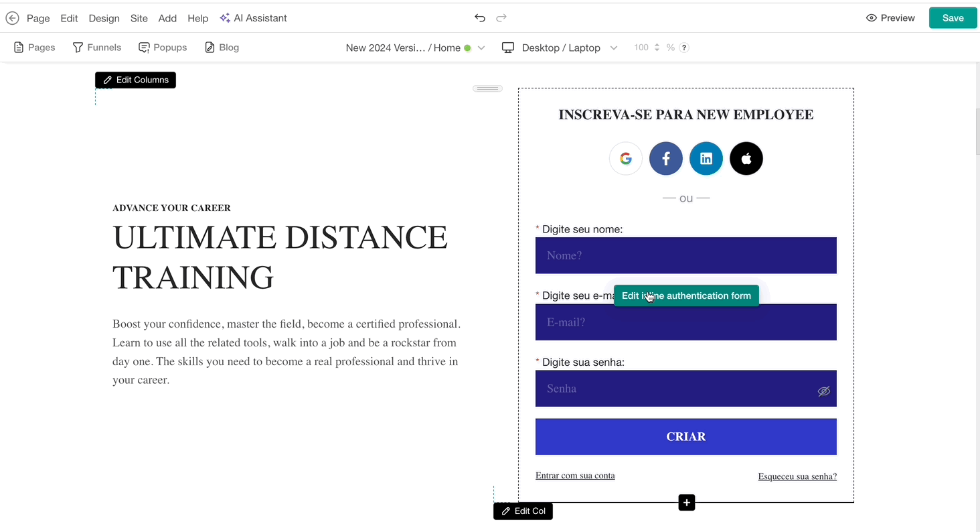Click the Save button
The height and width of the screenshot is (532, 980).
coord(953,18)
